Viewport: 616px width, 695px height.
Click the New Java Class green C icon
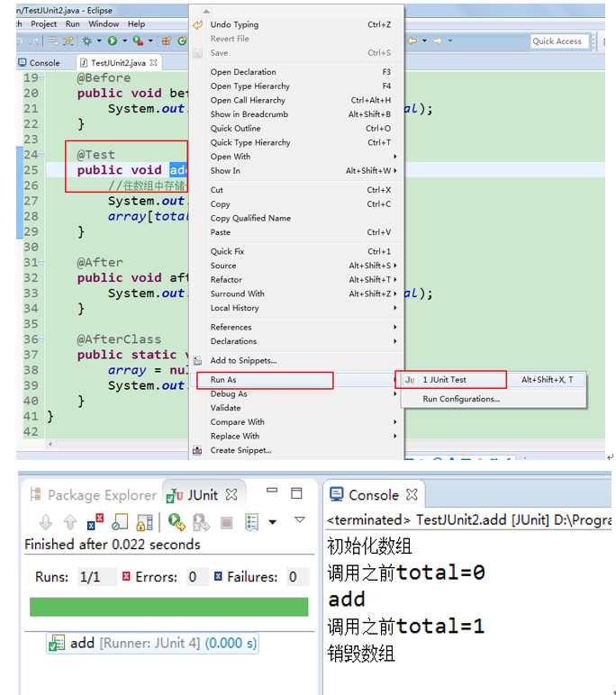[x=182, y=41]
